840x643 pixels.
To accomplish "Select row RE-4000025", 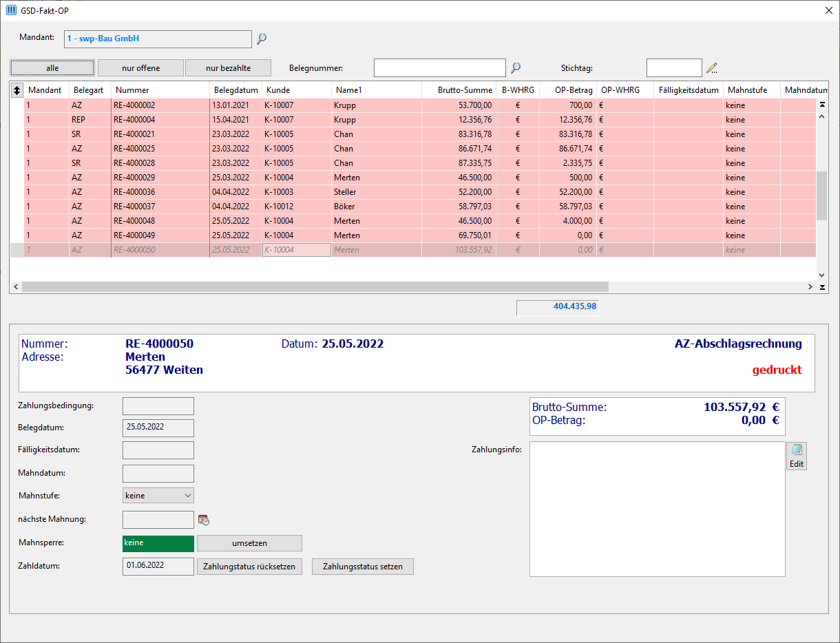I will pyautogui.click(x=420, y=149).
